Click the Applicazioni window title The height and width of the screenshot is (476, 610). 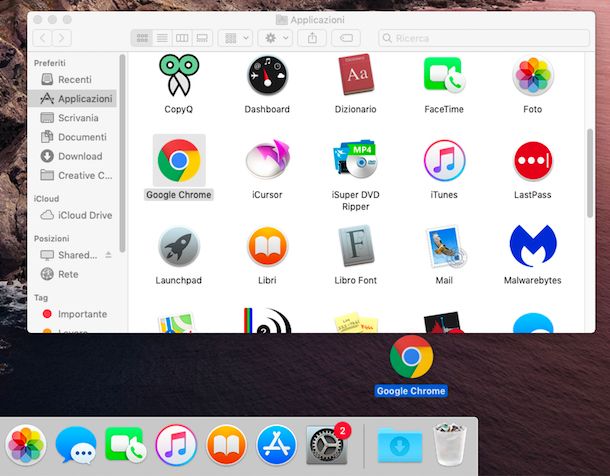tap(317, 20)
